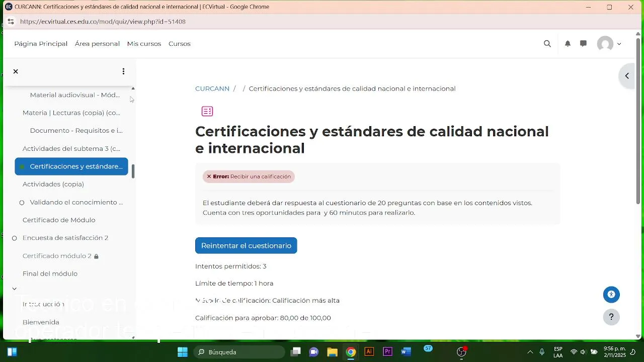
Task: Click the course index scrollbar thumb
Action: pyautogui.click(x=133, y=171)
